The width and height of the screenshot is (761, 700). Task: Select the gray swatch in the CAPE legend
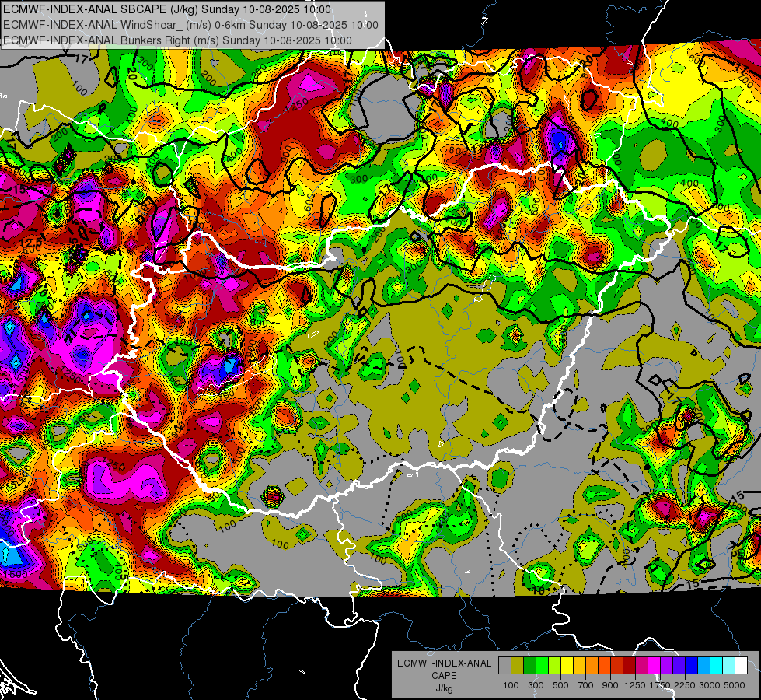(504, 666)
